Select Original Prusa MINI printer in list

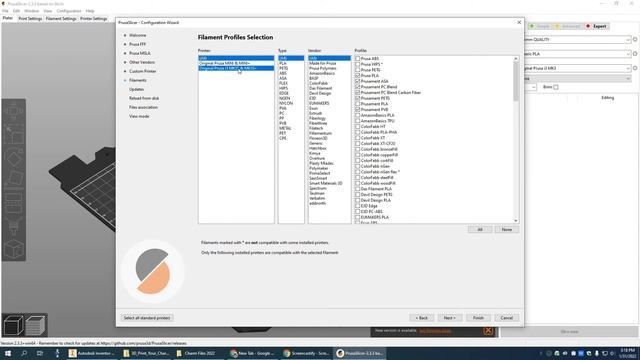tap(236, 63)
